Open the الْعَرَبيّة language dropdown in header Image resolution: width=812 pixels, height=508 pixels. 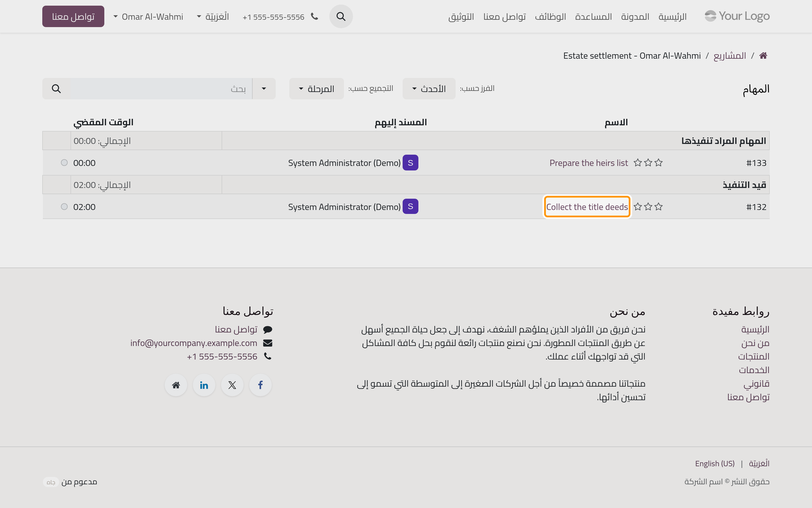[213, 17]
